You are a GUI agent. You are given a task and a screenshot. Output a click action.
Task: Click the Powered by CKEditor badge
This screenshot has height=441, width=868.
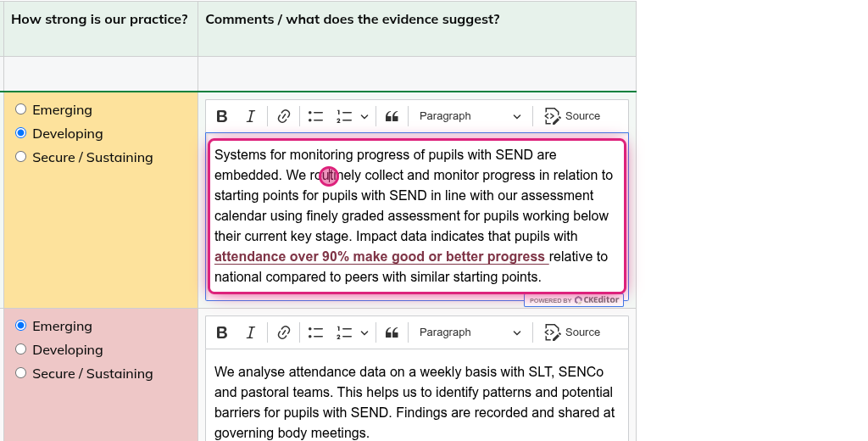[x=574, y=299]
